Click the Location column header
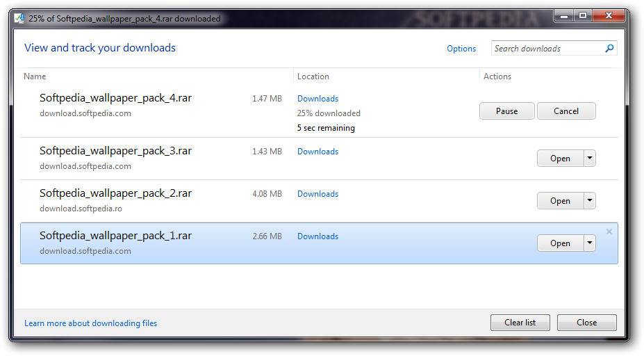644x356 pixels. point(313,76)
